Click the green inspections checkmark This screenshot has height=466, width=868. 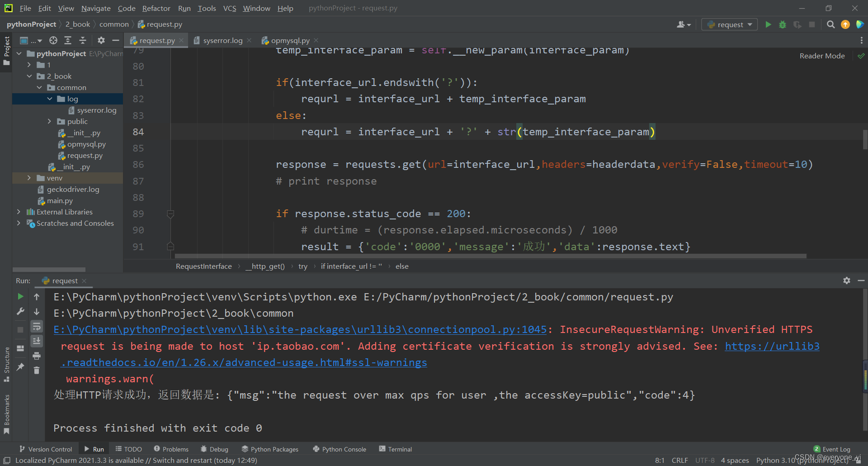(x=861, y=56)
